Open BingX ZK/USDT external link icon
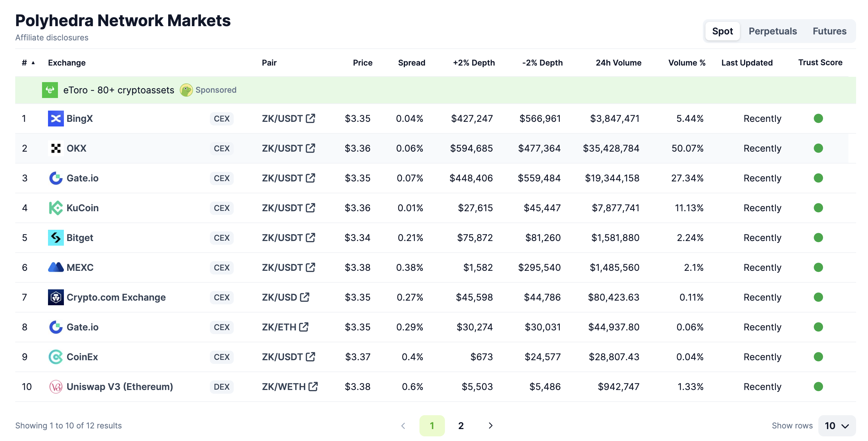 point(310,118)
